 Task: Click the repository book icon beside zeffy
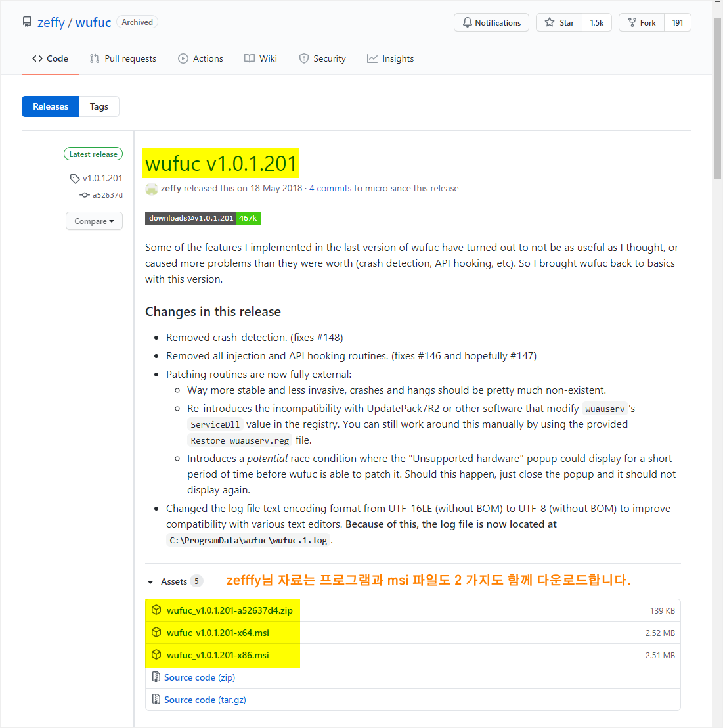coord(27,22)
